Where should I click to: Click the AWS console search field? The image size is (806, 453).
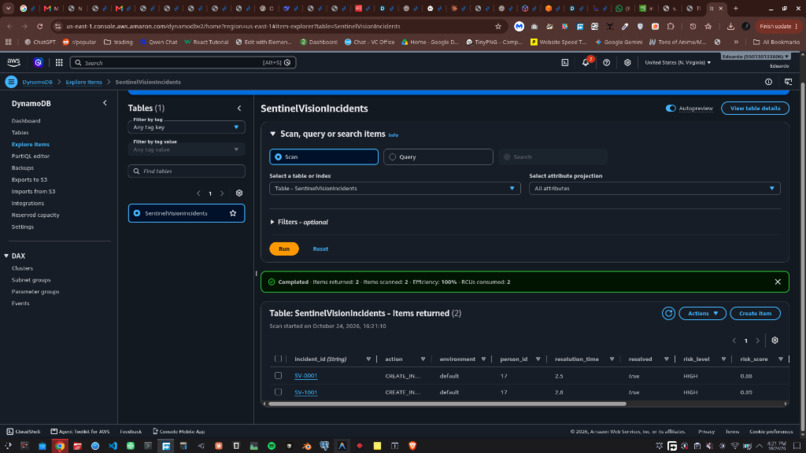click(x=183, y=63)
